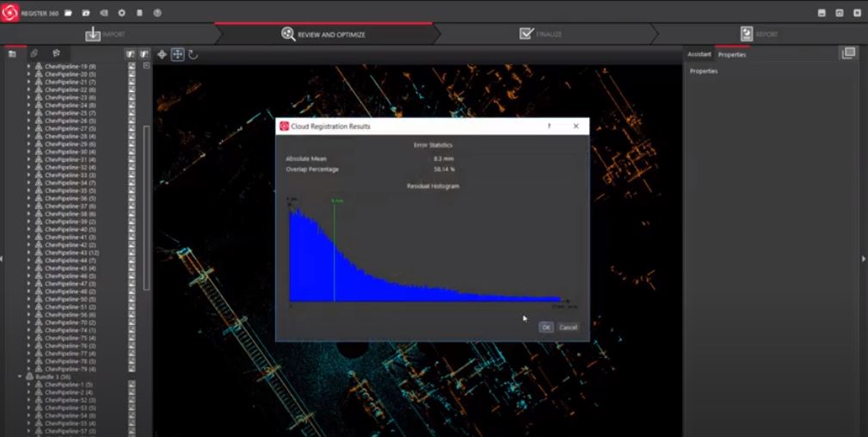Image resolution: width=868 pixels, height=437 pixels.
Task: Click the open project folder icon
Action: (x=86, y=13)
